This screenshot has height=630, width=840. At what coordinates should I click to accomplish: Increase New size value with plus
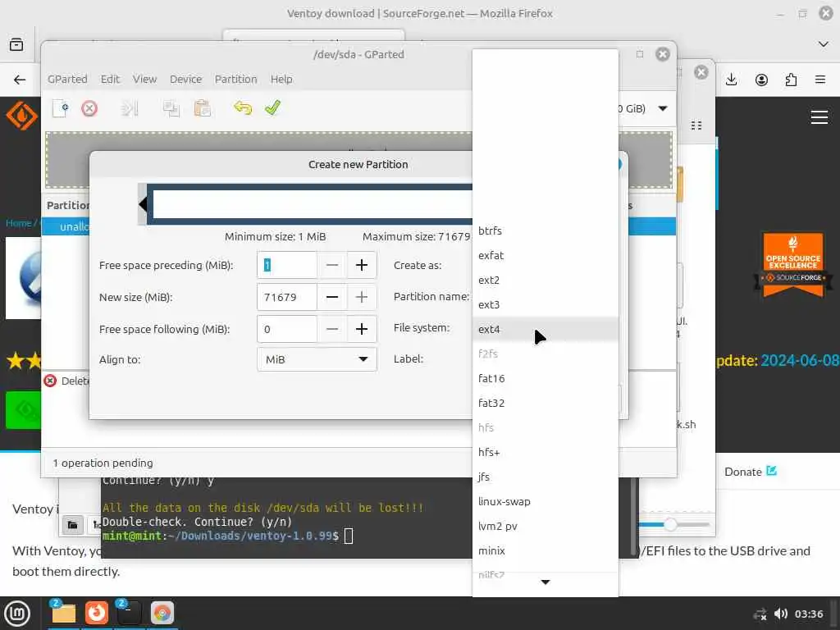pos(362,297)
